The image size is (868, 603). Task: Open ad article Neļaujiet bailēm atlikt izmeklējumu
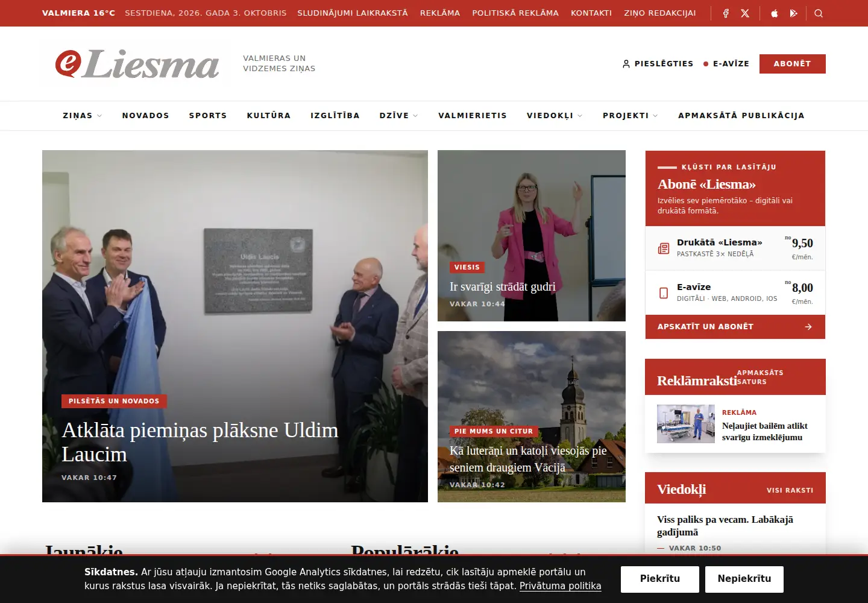[x=765, y=432]
